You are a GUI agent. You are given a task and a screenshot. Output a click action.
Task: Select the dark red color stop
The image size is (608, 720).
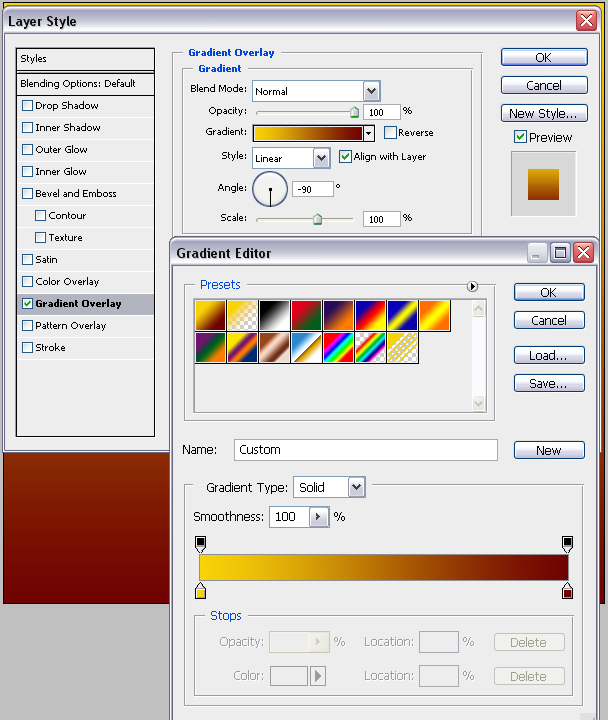(x=568, y=591)
